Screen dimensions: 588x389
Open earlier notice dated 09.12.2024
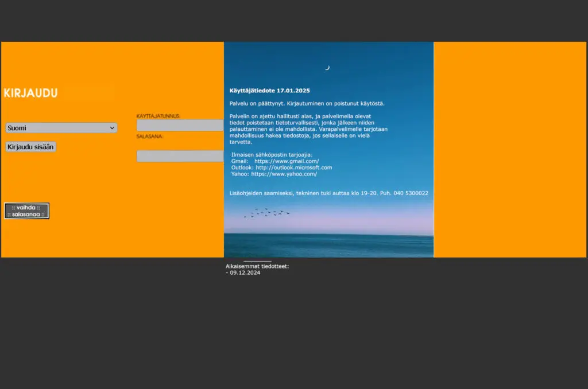click(245, 273)
